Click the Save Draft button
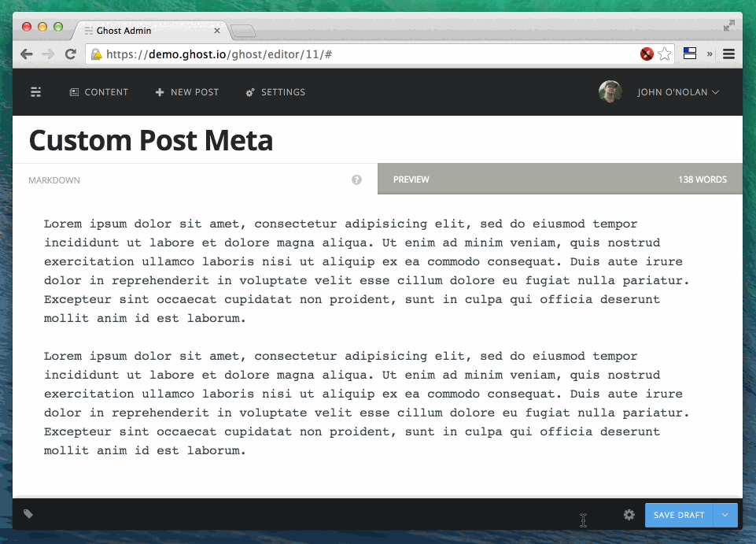This screenshot has height=544, width=756. click(678, 515)
